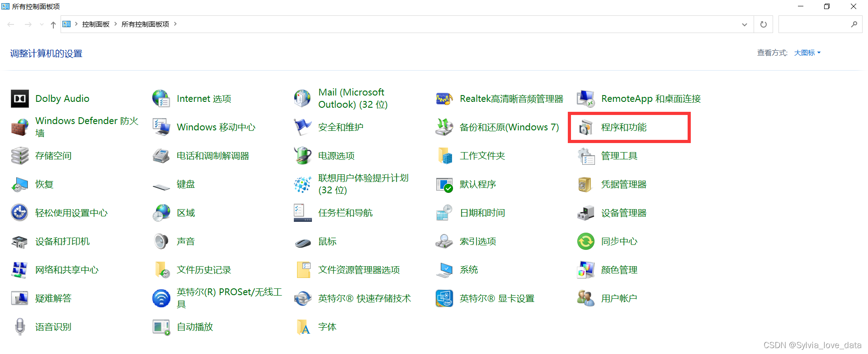Open the 文件历史记录 link
Screen dimensions: 868x354
[204, 270]
